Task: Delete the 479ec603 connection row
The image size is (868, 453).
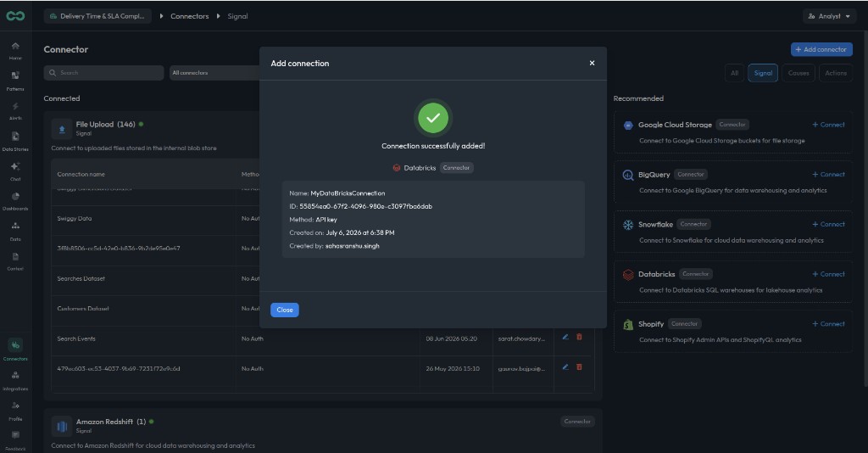Action: click(x=579, y=366)
